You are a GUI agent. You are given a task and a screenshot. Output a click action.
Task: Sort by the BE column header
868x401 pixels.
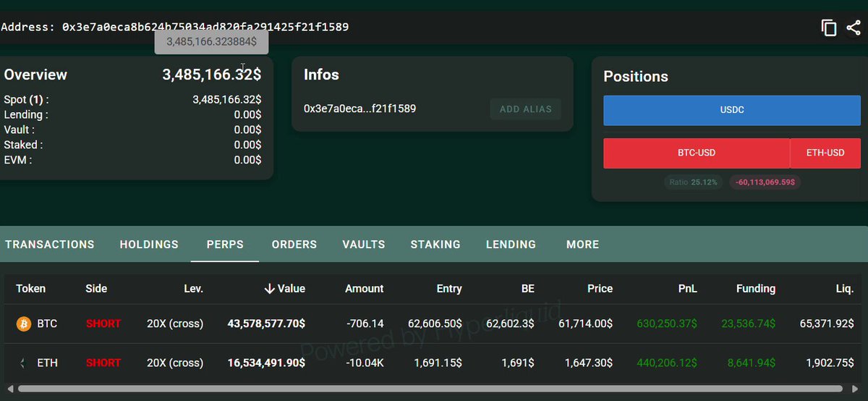(528, 289)
